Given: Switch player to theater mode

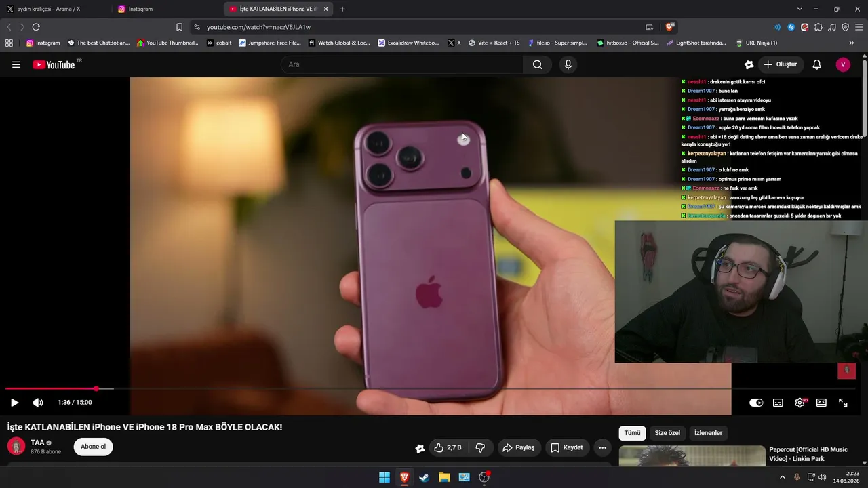Looking at the screenshot, I should [821, 402].
